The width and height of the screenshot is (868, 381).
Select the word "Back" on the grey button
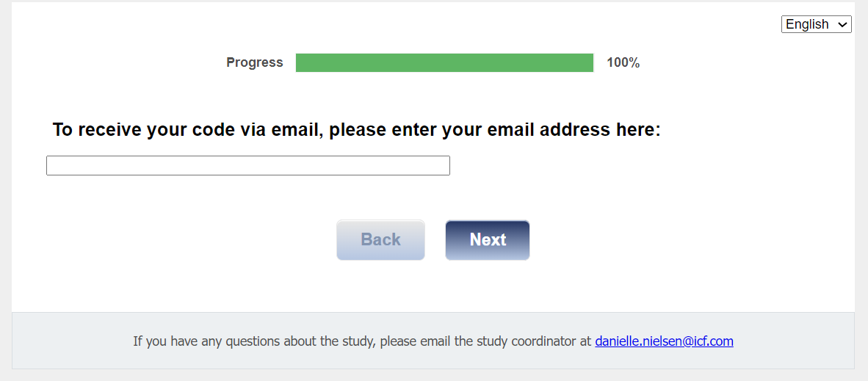click(380, 240)
